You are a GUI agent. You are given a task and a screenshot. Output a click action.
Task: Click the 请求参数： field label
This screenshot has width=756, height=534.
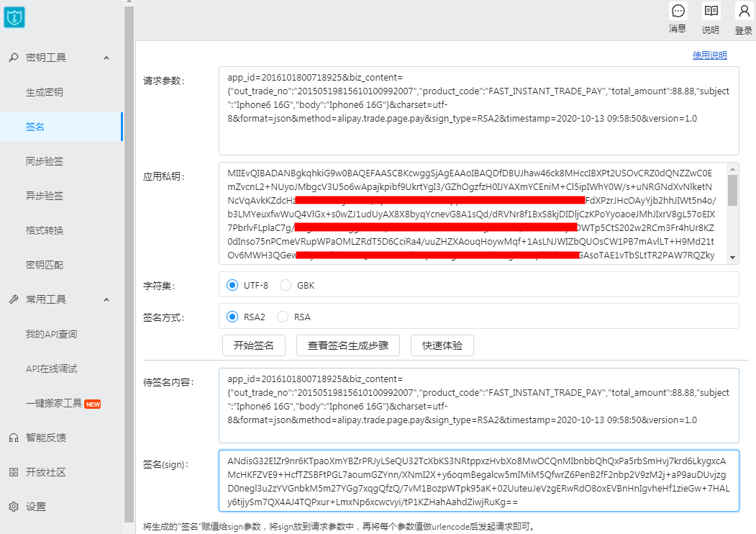164,81
